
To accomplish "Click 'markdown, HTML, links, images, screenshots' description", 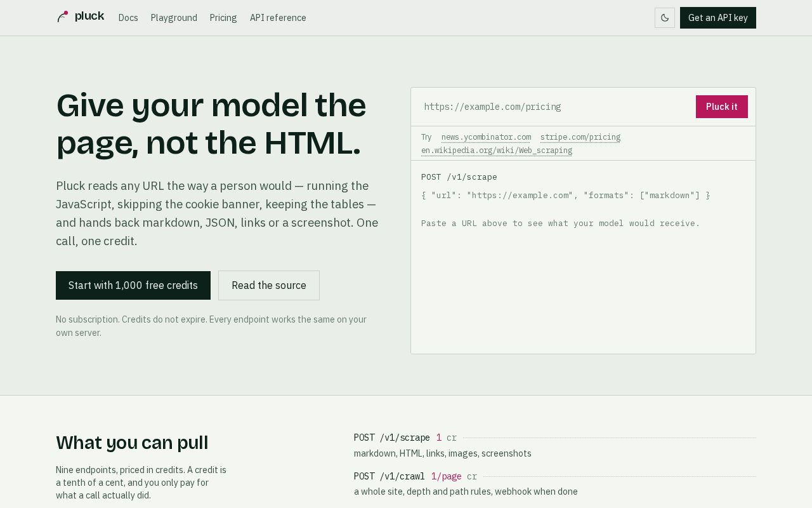I will pos(443,453).
